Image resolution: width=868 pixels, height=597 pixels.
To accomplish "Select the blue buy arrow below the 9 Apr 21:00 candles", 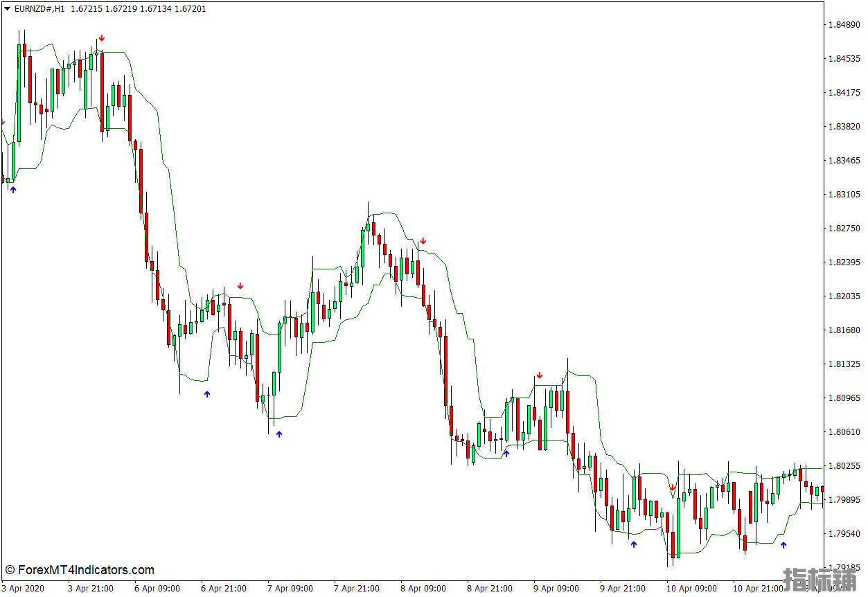I will (633, 544).
